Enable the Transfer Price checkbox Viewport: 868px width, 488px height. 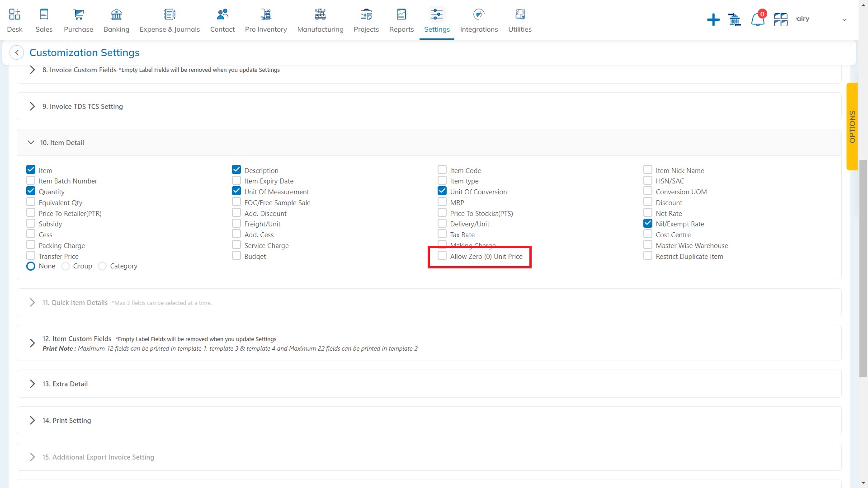click(31, 255)
